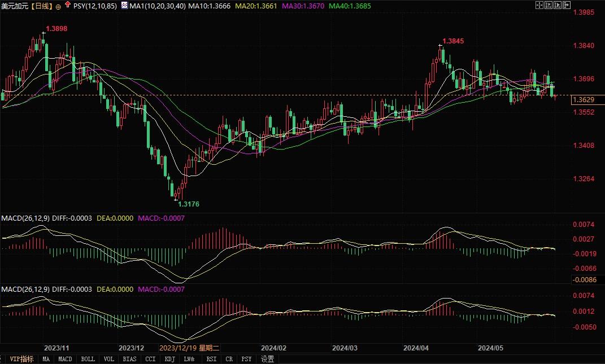Click the 1.3696 price axis label
The height and width of the screenshot is (364, 605).
tap(584, 79)
